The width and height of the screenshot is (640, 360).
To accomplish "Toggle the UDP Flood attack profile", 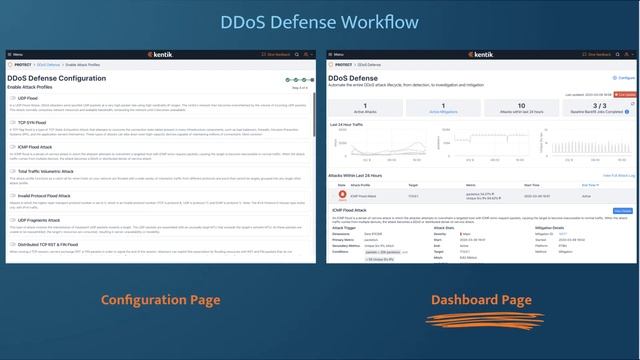I will coord(13,98).
